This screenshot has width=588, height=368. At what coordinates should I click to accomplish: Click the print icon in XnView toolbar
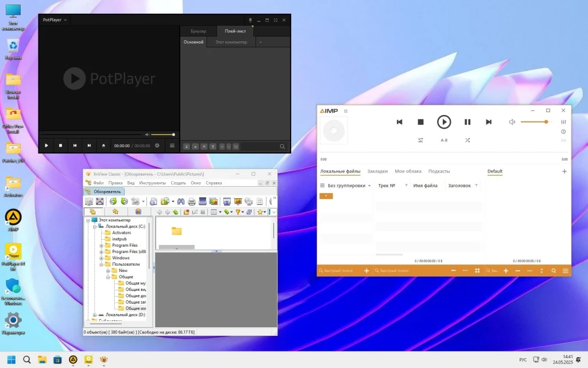(x=192, y=202)
